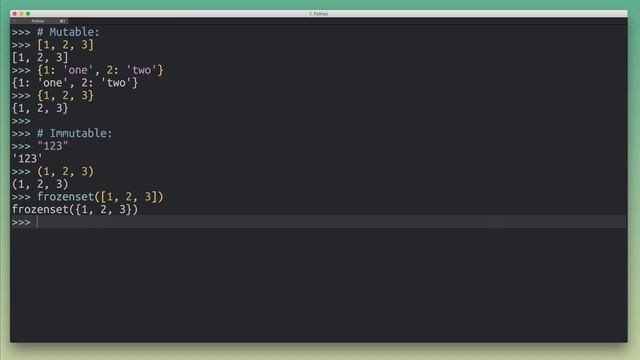Click the output tuple '(1, 2, 3)'
The image size is (640, 360).
pyautogui.click(x=40, y=184)
